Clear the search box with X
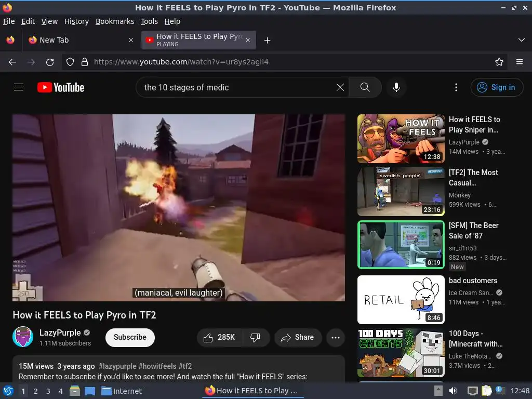 pyautogui.click(x=340, y=87)
